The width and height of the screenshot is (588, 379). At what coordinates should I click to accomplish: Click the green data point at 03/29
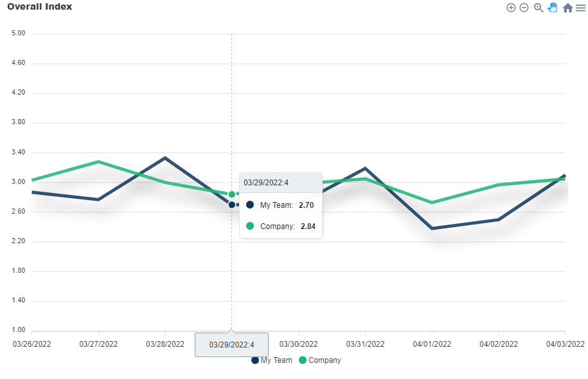coord(231,193)
